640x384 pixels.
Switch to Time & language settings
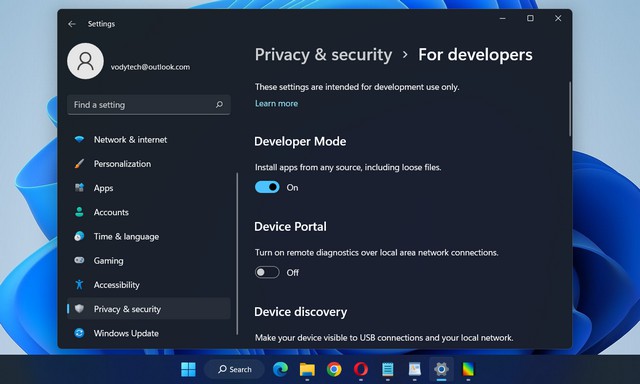[x=149, y=236]
